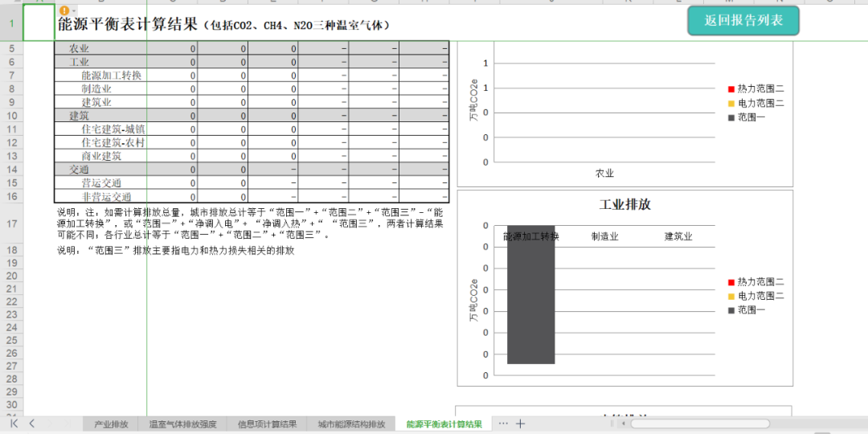
Task: Click gray 范围一 legend swatch in 农业 chart
Action: pos(731,117)
